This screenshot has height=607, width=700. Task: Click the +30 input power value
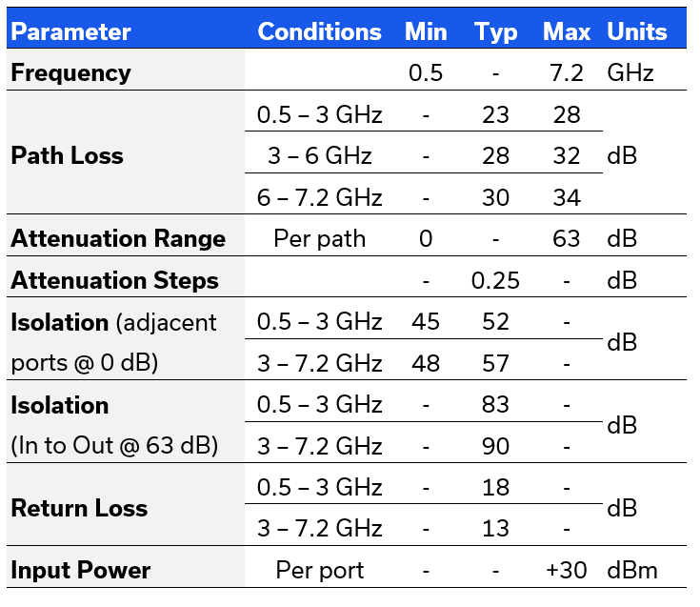coord(567,570)
